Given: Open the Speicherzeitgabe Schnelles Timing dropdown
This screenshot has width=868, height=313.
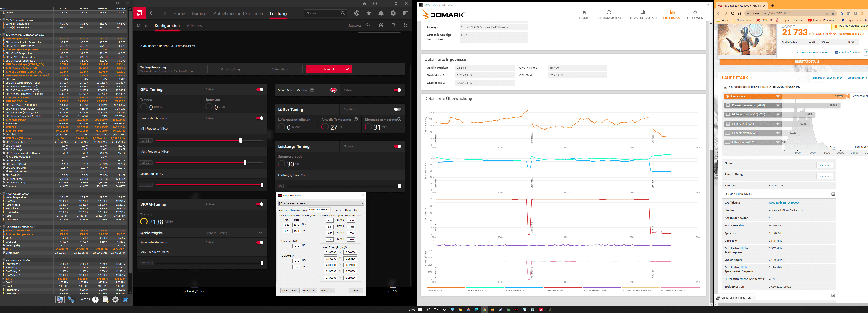Looking at the screenshot, I should [261, 233].
